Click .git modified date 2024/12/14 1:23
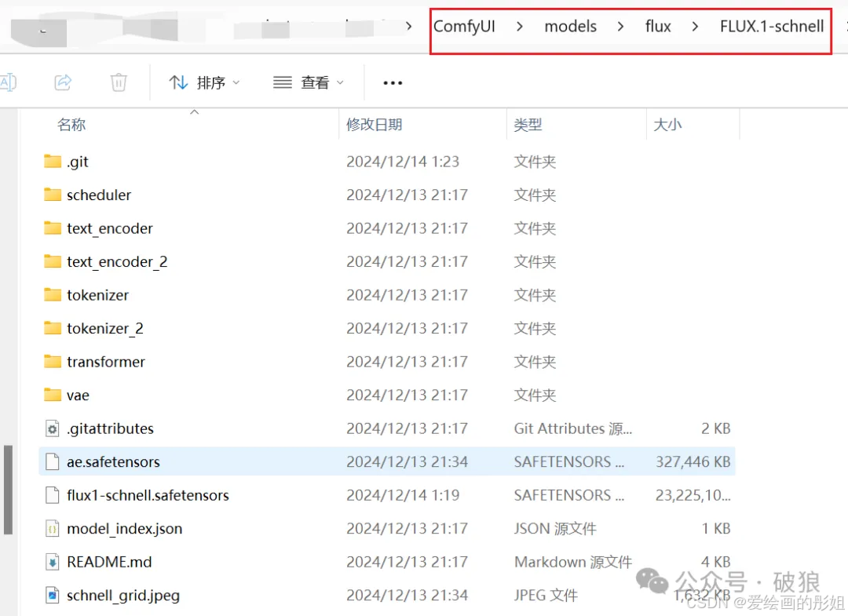The height and width of the screenshot is (616, 848). tap(403, 162)
